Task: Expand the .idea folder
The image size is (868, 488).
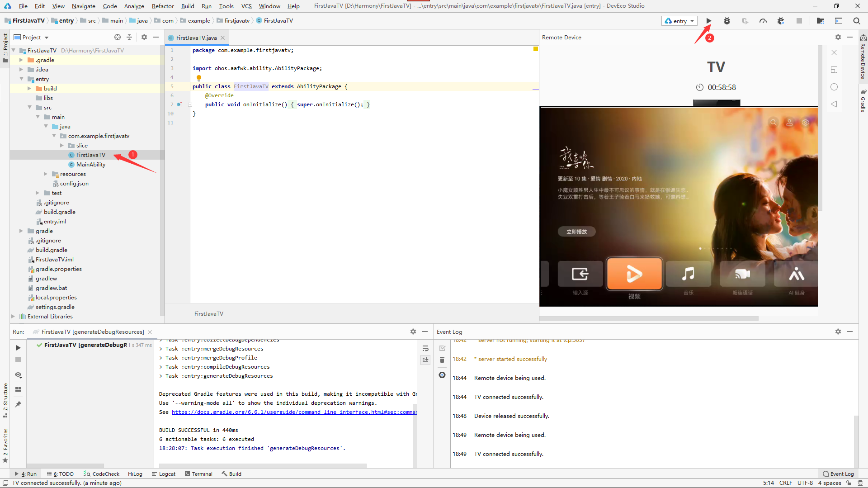Action: point(21,69)
